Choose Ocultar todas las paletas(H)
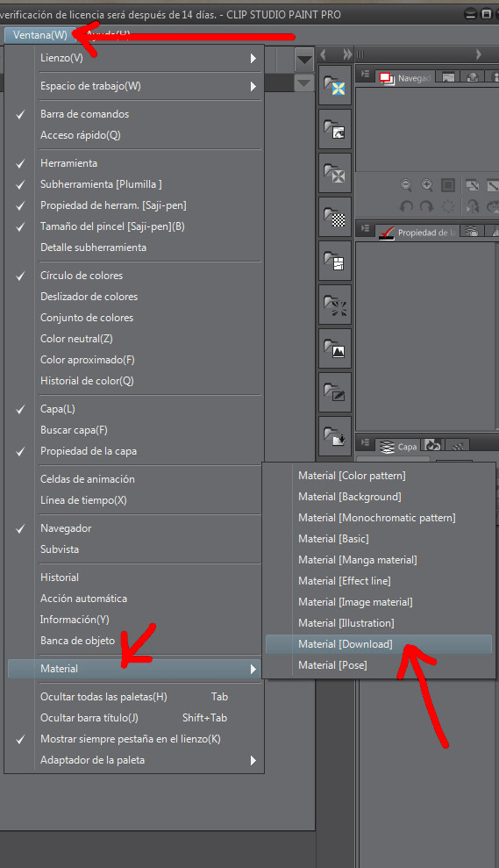Image resolution: width=499 pixels, height=868 pixels. point(134,697)
